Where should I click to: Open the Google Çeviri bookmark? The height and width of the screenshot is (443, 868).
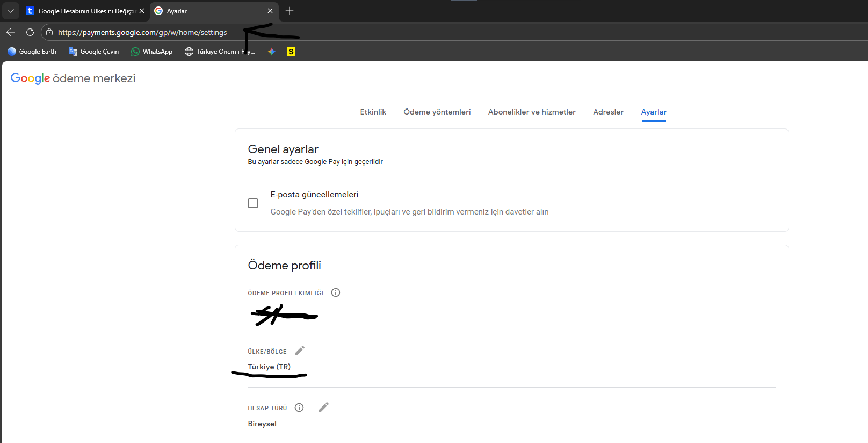[x=94, y=52]
